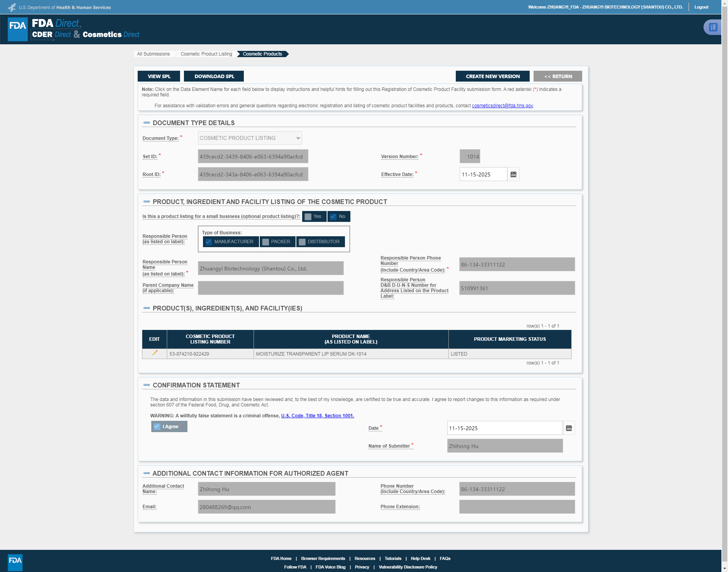Image resolution: width=728 pixels, height=572 pixels.
Task: Open the Effective Date calendar picker
Action: click(x=513, y=174)
